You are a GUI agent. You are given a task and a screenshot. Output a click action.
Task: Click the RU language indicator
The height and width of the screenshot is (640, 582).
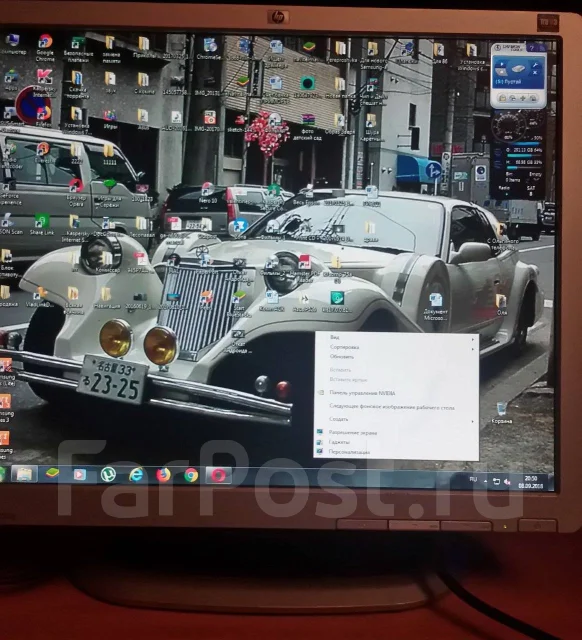(x=473, y=479)
